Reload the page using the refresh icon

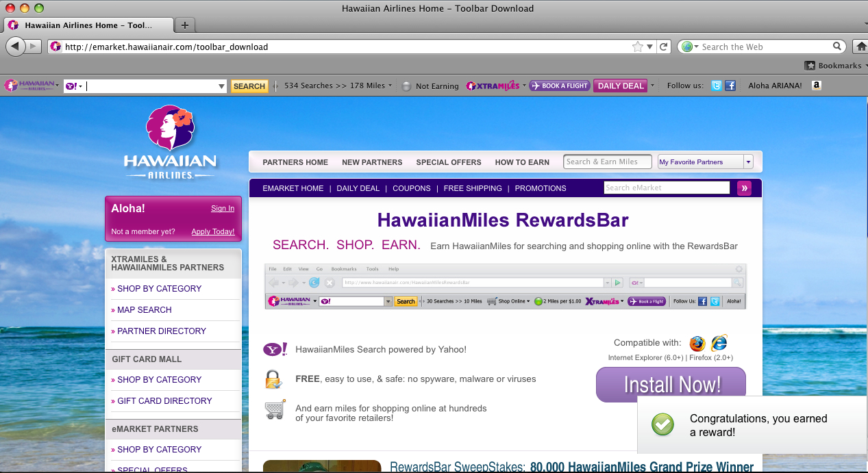tap(663, 47)
